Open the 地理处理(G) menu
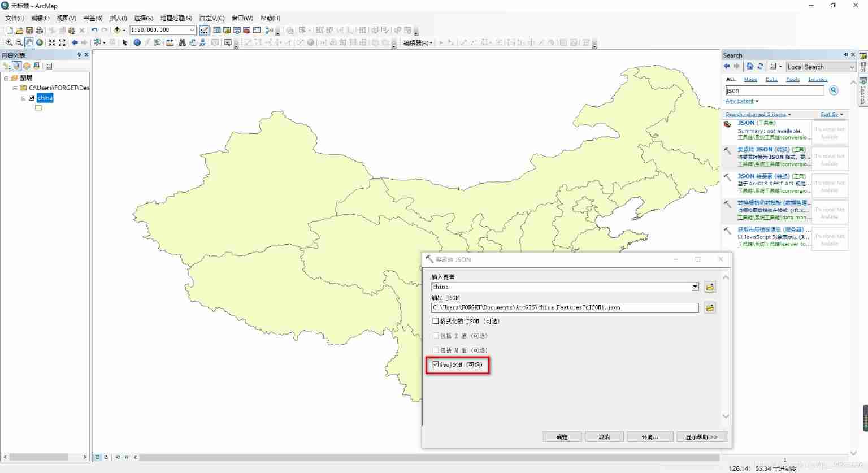The image size is (868, 473). (x=176, y=18)
